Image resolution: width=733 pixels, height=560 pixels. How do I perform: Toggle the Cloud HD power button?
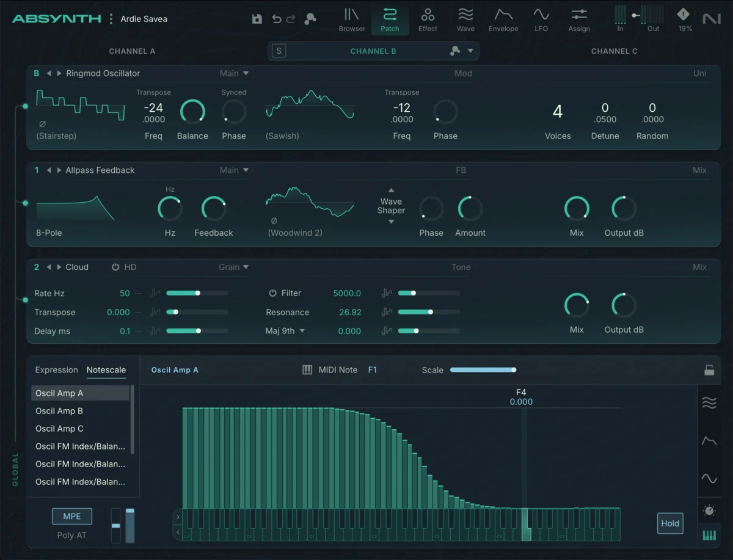coord(115,267)
